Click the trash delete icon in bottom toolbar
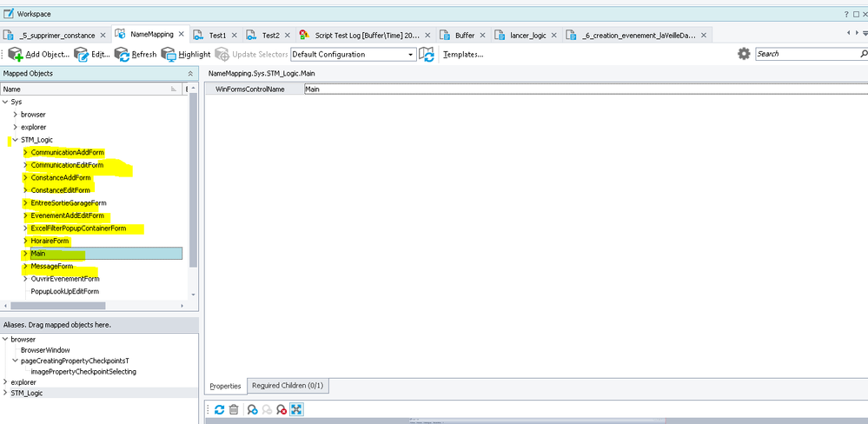 pos(234,409)
